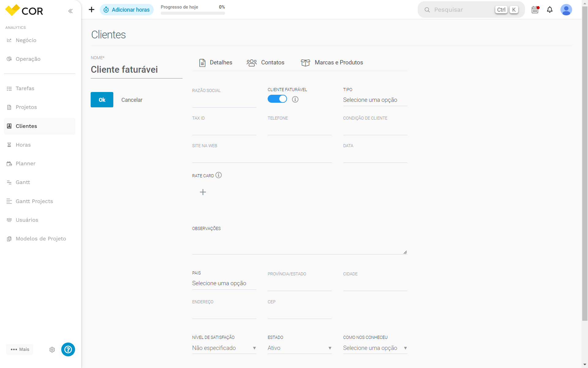The height and width of the screenshot is (368, 588).
Task: Click the Usuários people icon
Action: click(x=9, y=220)
